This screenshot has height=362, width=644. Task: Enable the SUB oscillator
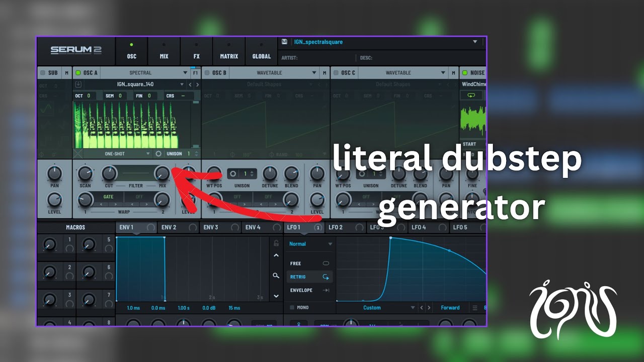pyautogui.click(x=42, y=73)
